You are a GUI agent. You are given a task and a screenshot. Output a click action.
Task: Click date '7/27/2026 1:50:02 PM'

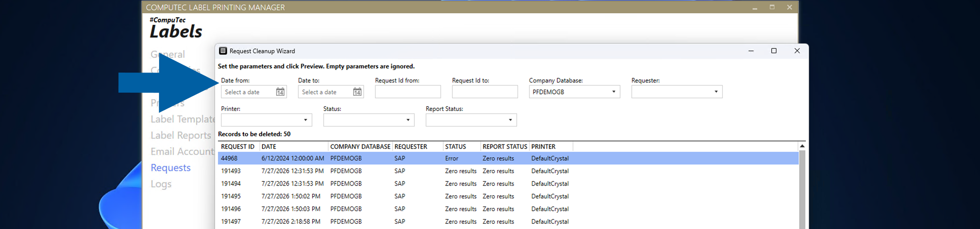coord(291,196)
